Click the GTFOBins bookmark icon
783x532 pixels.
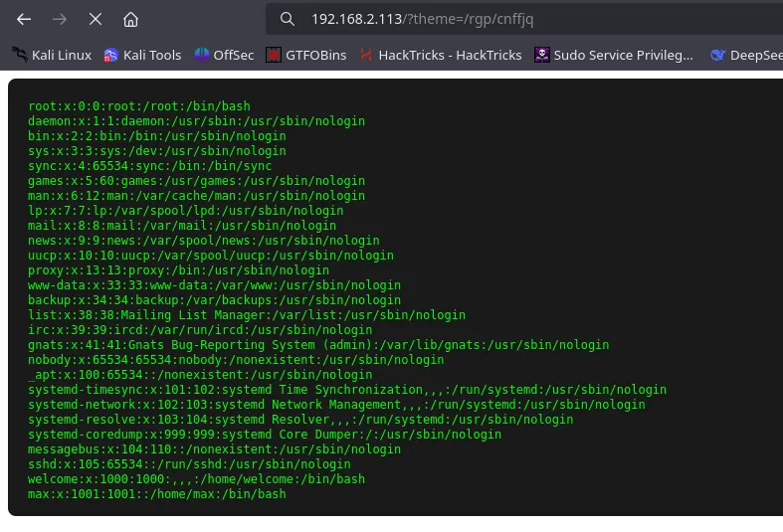(x=275, y=55)
